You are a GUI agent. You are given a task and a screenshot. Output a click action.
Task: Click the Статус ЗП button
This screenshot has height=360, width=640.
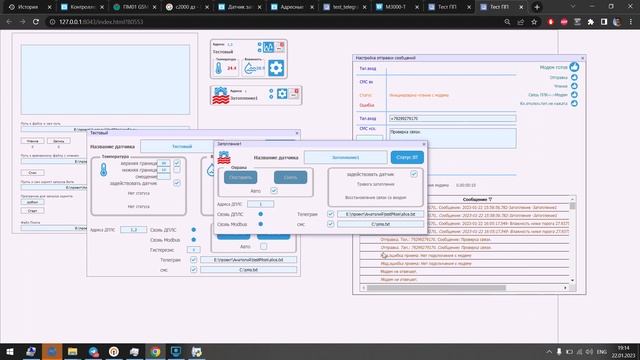coord(407,157)
